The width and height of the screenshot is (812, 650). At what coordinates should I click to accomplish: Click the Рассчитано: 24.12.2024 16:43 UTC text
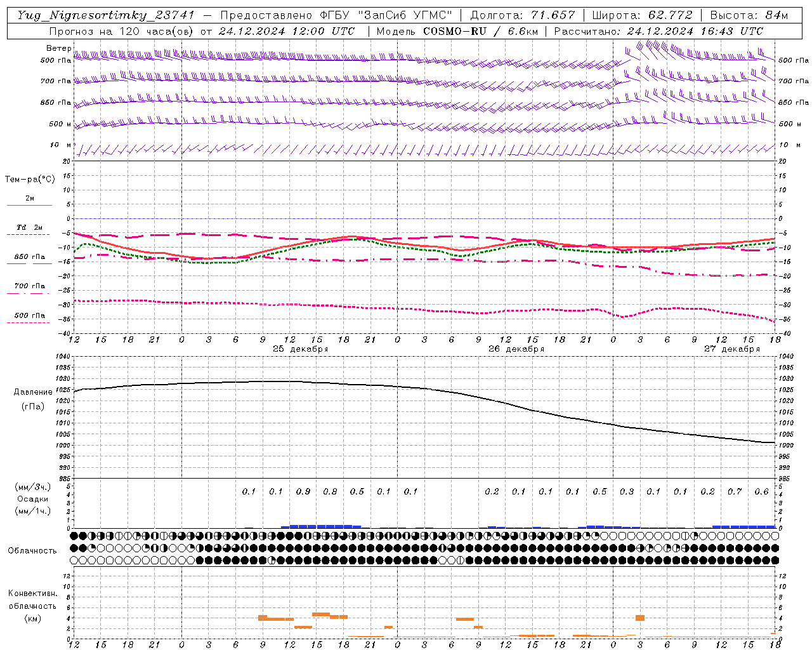tap(658, 31)
